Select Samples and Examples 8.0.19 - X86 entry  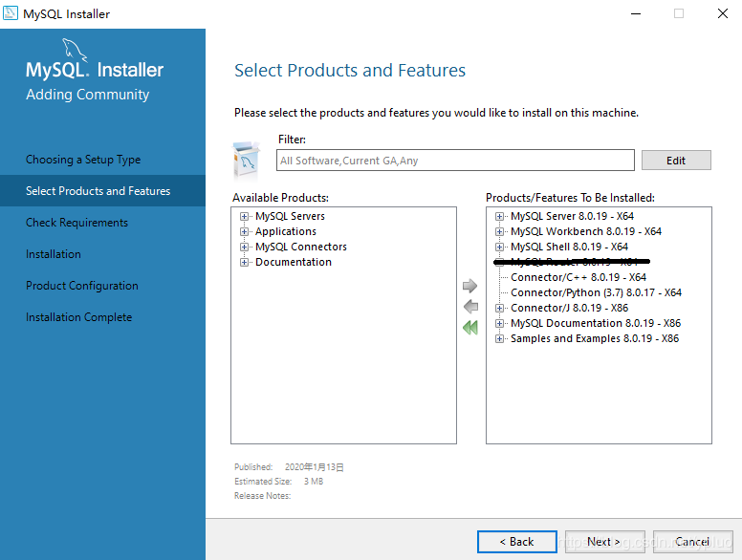coord(595,338)
